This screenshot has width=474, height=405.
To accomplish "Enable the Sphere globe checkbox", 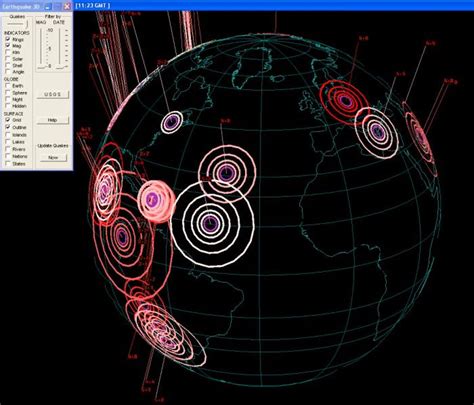I will pyautogui.click(x=8, y=93).
